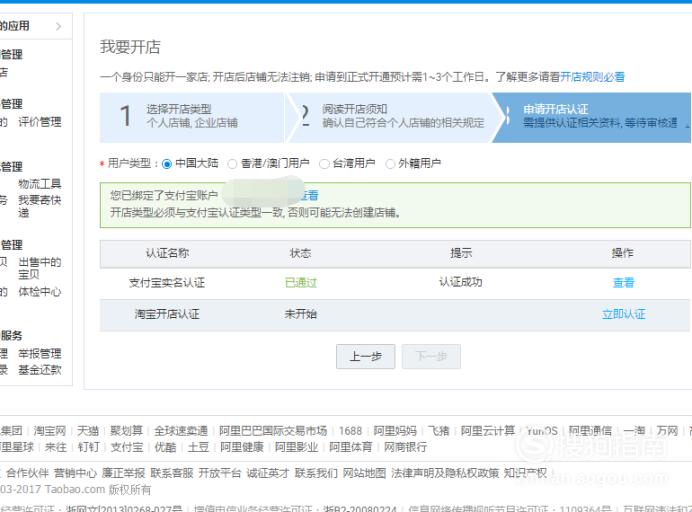Open the 1688 footer link

350,431
